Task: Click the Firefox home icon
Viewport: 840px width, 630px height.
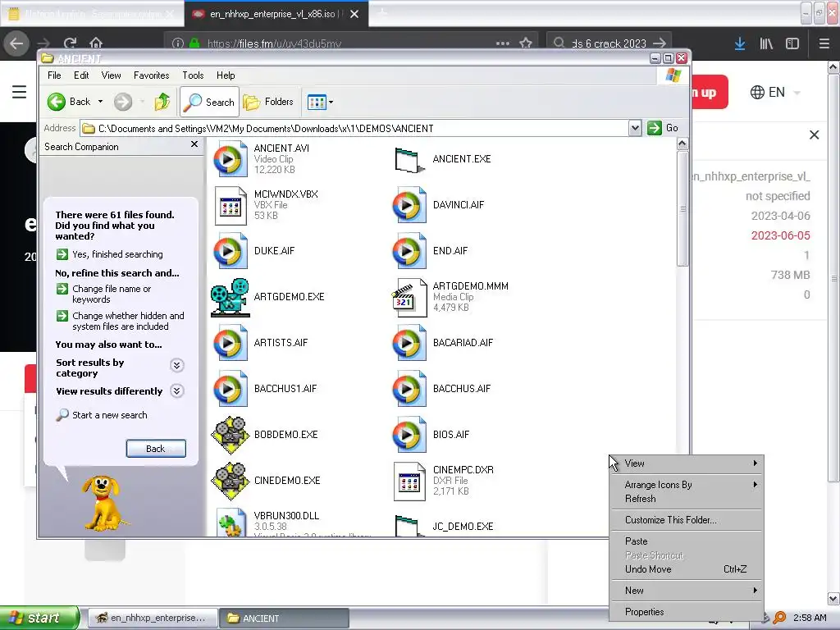Action: 96,43
